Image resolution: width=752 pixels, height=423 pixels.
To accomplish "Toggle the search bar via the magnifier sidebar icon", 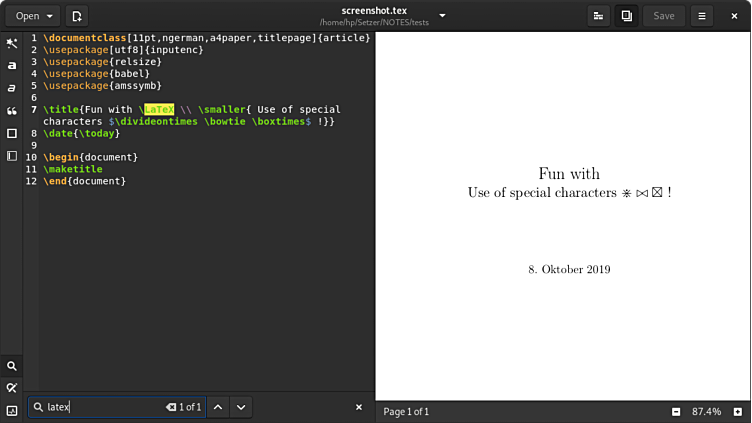I will pyautogui.click(x=12, y=366).
